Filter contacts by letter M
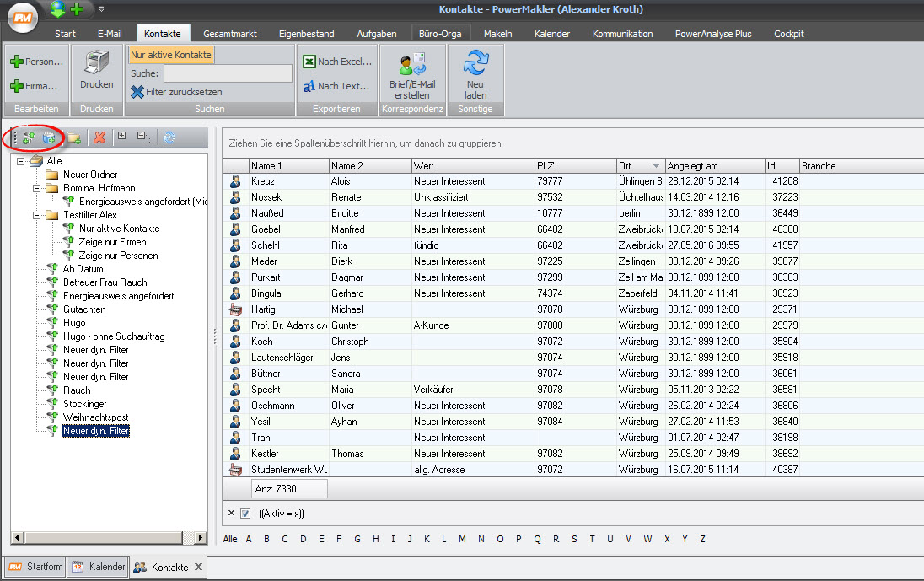 [x=462, y=539]
